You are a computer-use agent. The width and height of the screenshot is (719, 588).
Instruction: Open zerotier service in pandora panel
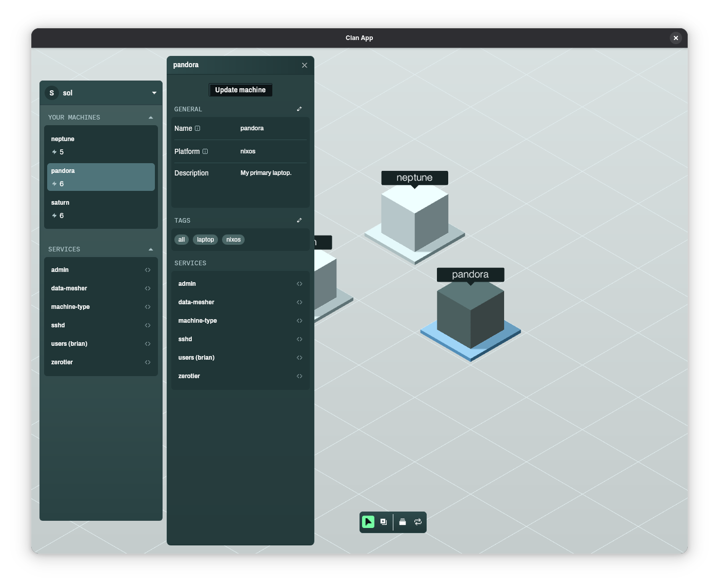pos(240,376)
